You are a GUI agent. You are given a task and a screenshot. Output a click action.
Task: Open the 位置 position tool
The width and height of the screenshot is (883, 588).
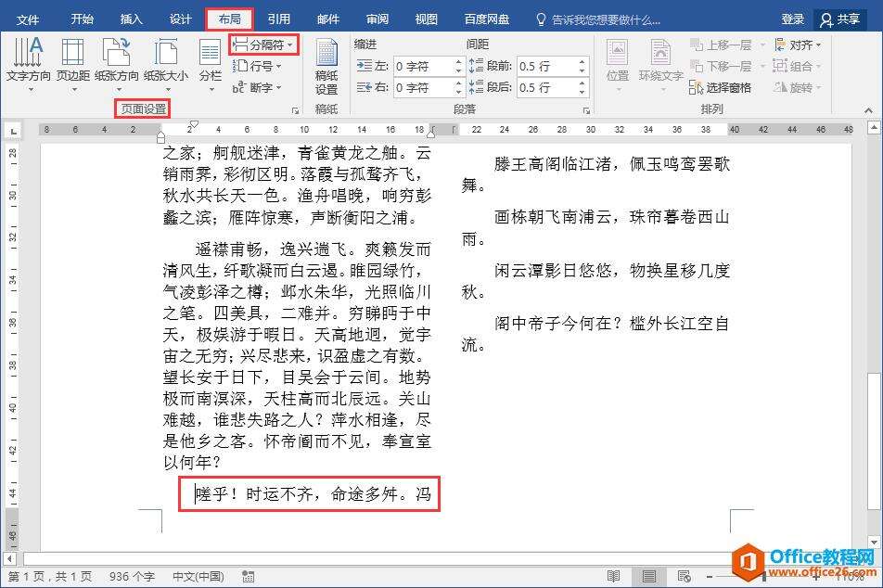coord(617,65)
